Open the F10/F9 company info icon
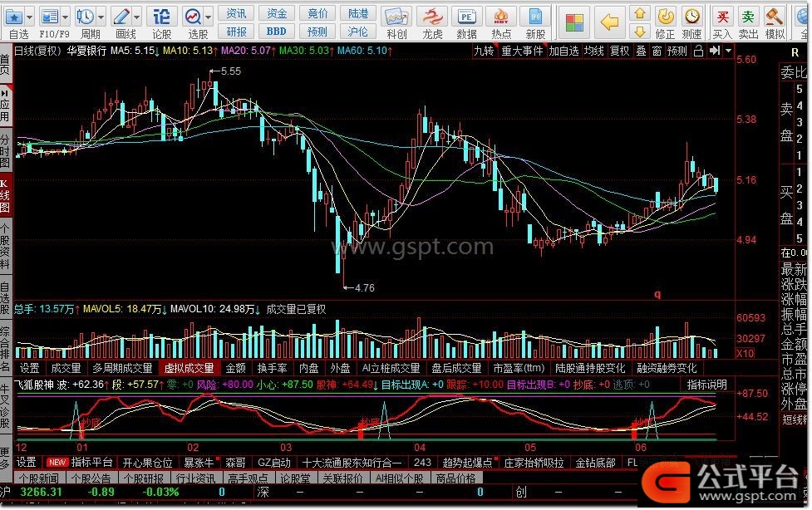This screenshot has width=812, height=510. point(50,17)
